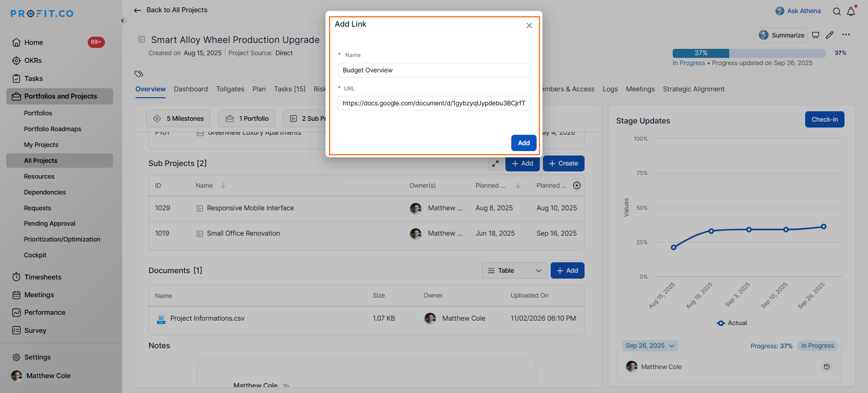Click the tags icon under project title
The width and height of the screenshot is (868, 393).
coord(139,74)
